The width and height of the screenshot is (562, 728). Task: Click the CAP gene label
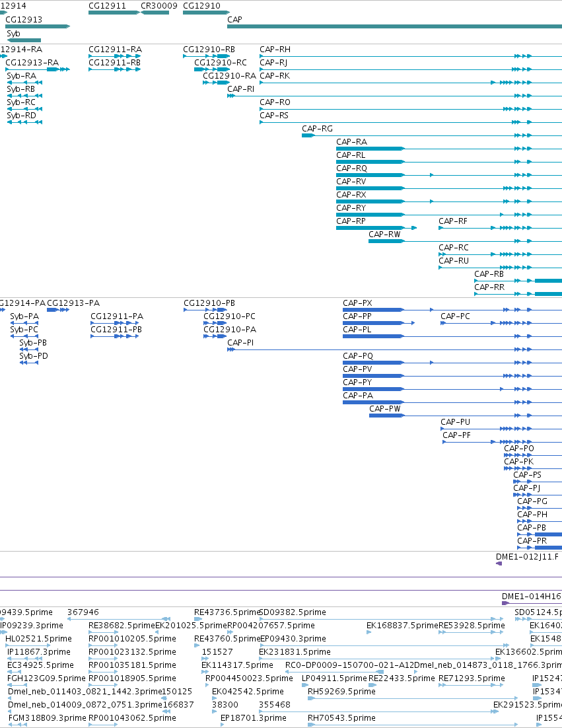click(234, 20)
